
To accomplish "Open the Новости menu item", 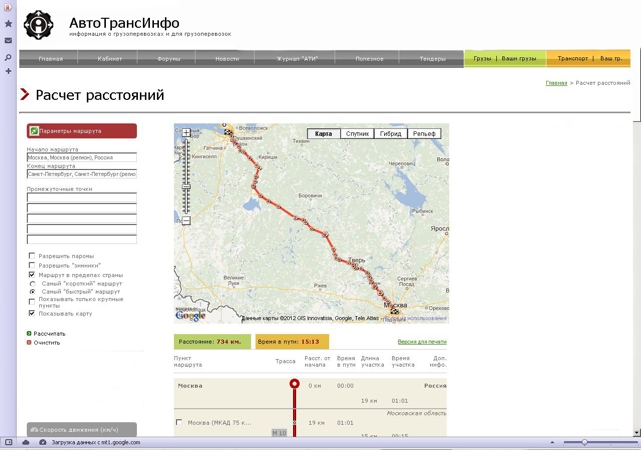I will [227, 59].
